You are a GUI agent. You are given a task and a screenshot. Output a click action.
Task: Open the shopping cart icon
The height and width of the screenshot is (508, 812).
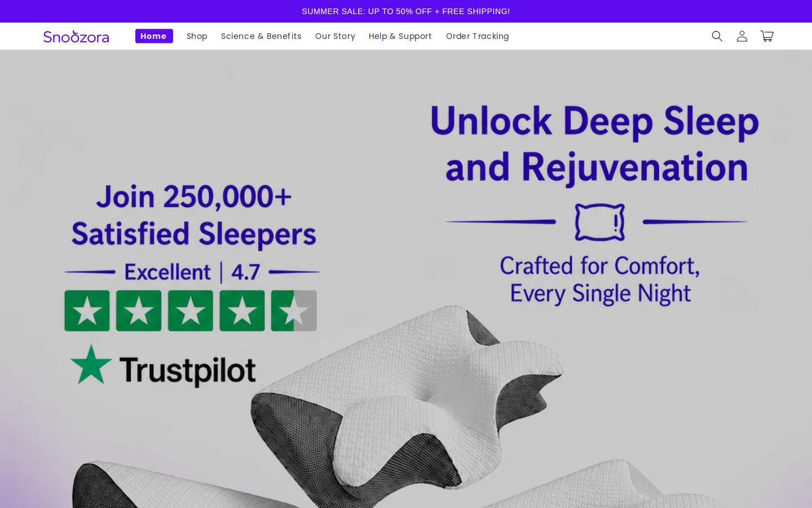(767, 36)
